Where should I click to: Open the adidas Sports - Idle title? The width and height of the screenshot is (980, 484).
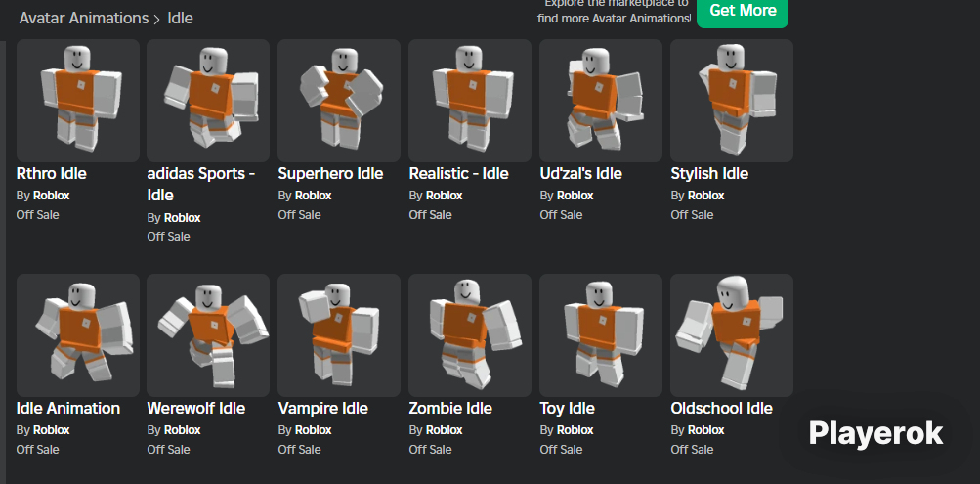(x=201, y=184)
